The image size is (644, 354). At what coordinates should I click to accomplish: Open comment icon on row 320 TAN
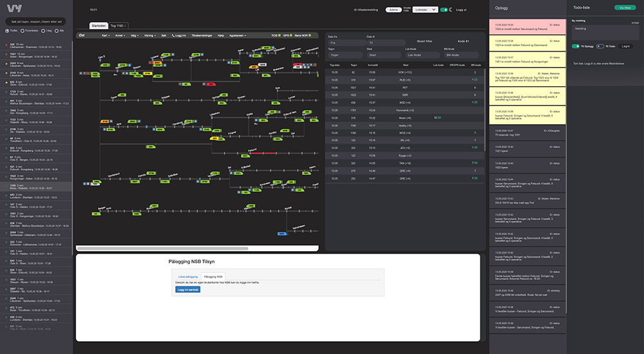[x=476, y=163]
